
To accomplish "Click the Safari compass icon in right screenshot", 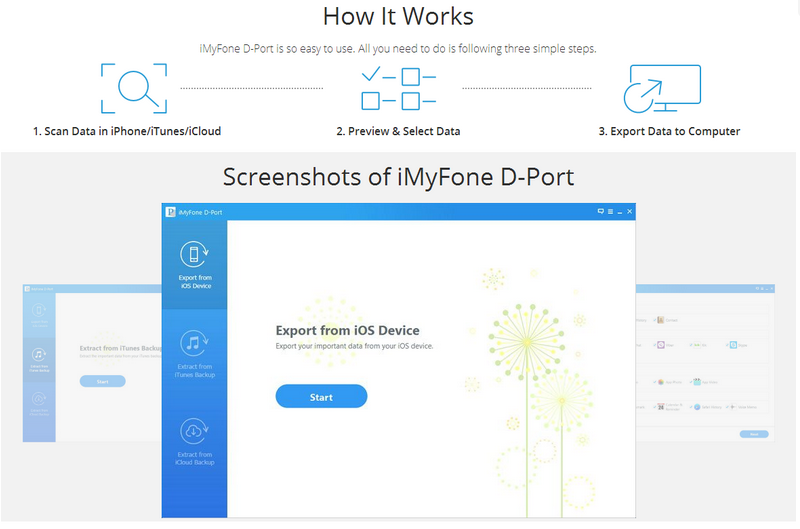I will coord(697,407).
